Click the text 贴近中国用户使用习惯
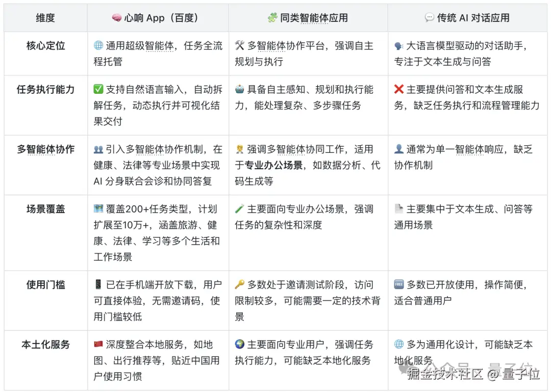Screen dimensions: 551x392 [157, 368]
